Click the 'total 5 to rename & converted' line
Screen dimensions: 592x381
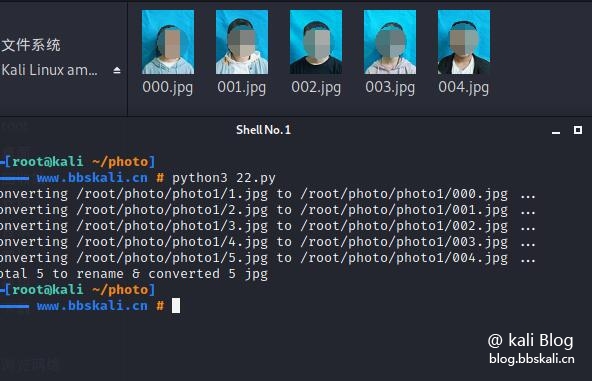click(x=134, y=274)
